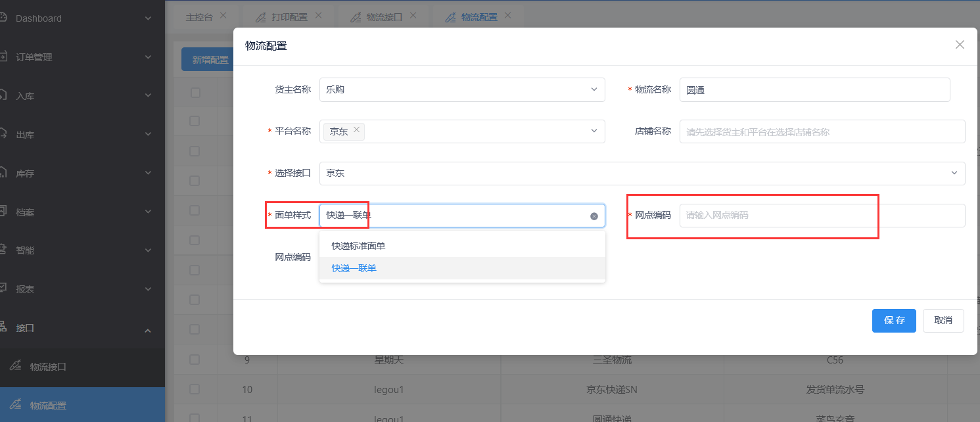Click the 物流接口 sidebar item icon
This screenshot has width=980, height=422.
(16, 366)
